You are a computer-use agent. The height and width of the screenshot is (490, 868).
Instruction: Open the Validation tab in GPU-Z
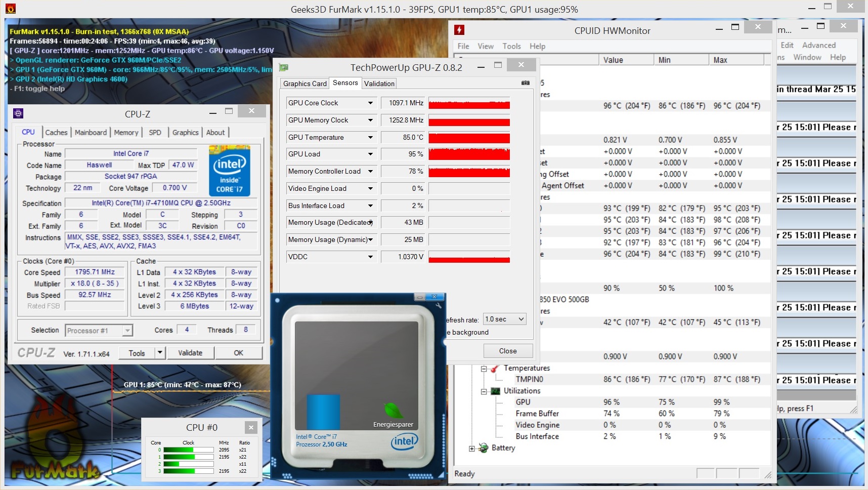tap(379, 84)
